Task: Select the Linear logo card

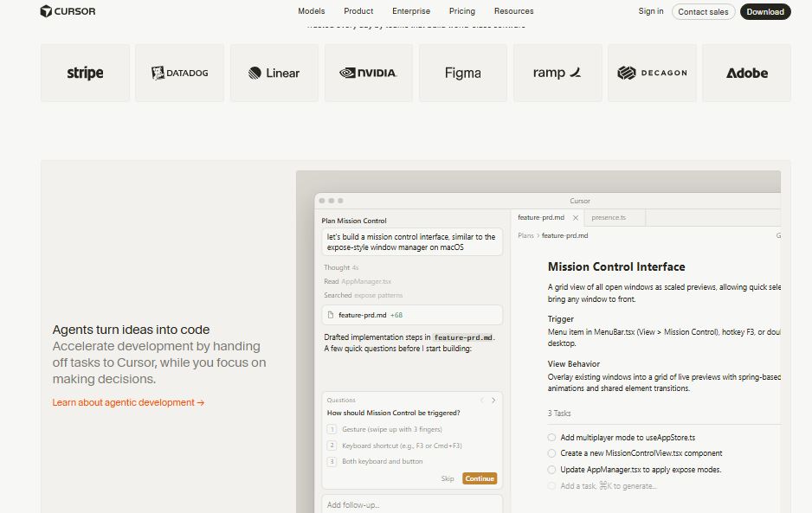Action: [274, 73]
